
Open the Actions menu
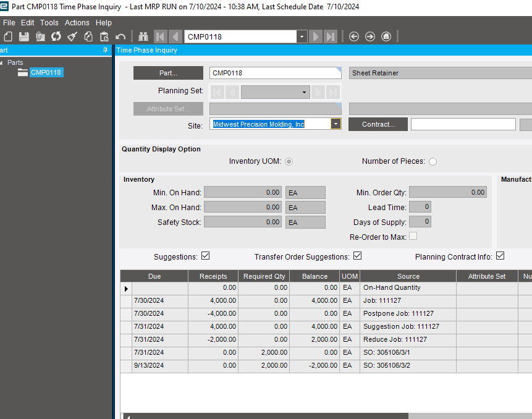click(x=77, y=22)
